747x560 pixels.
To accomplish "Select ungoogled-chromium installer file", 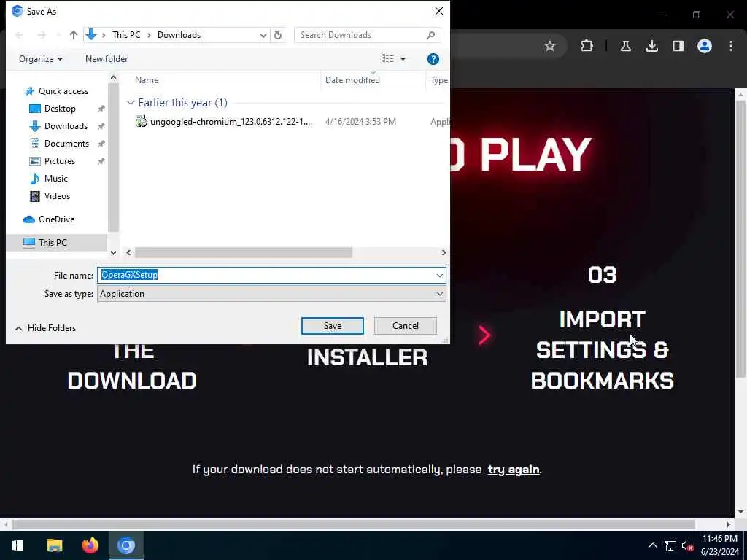I will 224,122.
